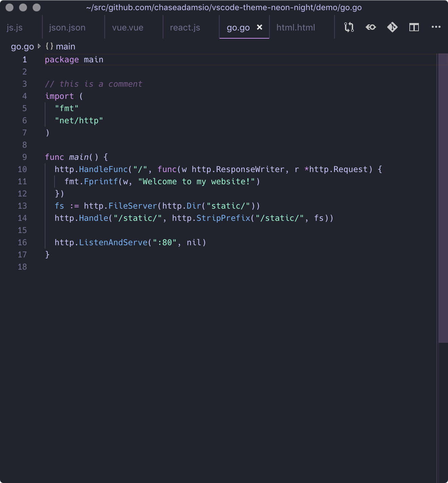
Task: Click the middle minimize window button
Action: pyautogui.click(x=23, y=7)
